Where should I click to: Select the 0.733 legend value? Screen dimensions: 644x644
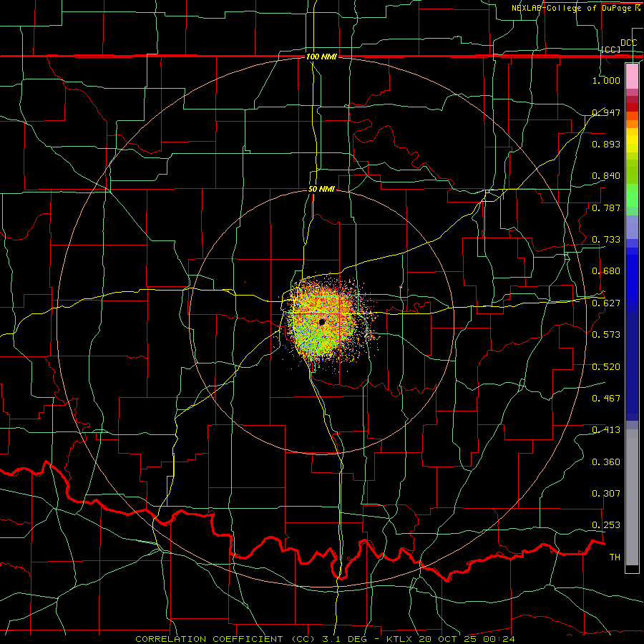(606, 240)
